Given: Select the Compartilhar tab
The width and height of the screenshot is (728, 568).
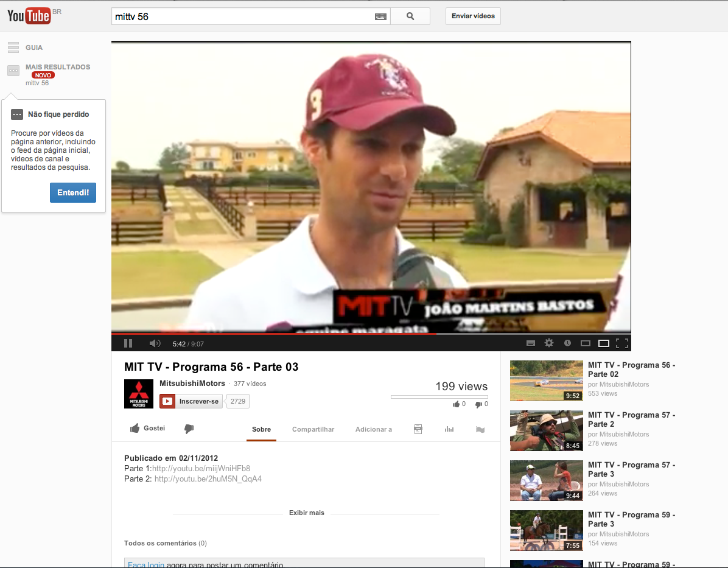Looking at the screenshot, I should tap(313, 429).
